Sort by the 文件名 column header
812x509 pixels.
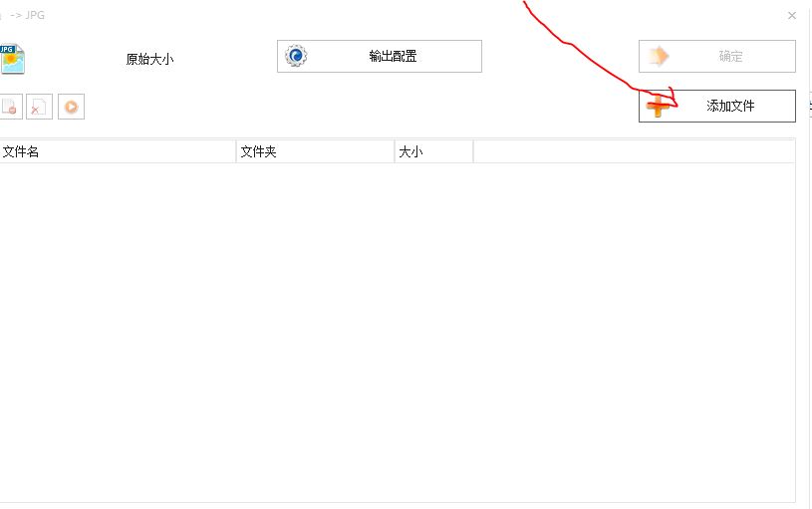[117, 151]
